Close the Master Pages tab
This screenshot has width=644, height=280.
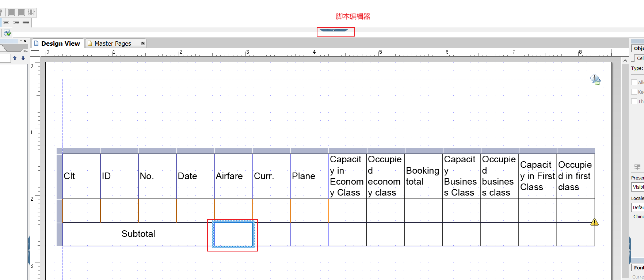coord(143,43)
